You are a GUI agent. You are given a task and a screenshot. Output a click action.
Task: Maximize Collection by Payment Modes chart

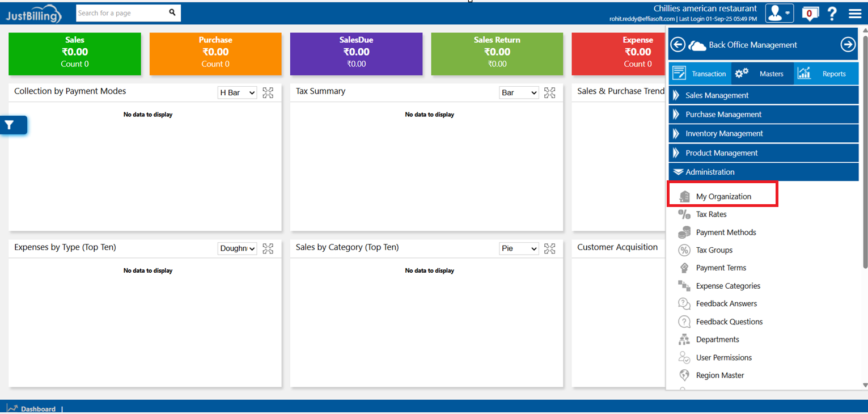click(x=268, y=92)
